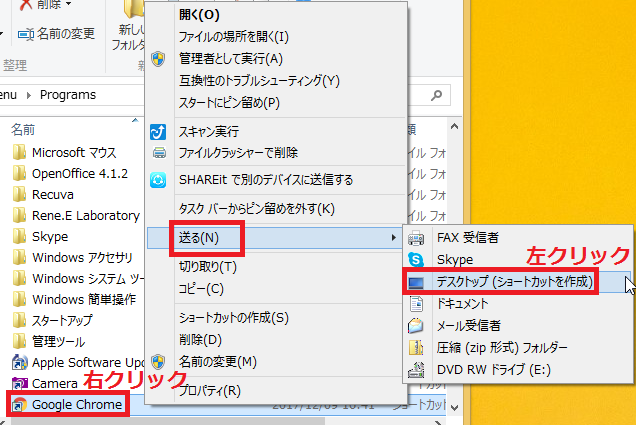Click the folder icon of Recuva
Screen dimensions: 636x425
19,195
